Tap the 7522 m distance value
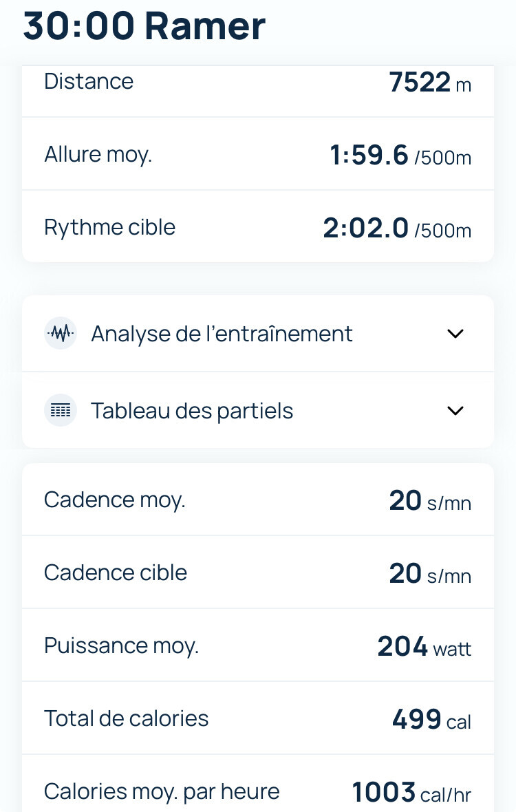The height and width of the screenshot is (812, 516). [430, 83]
